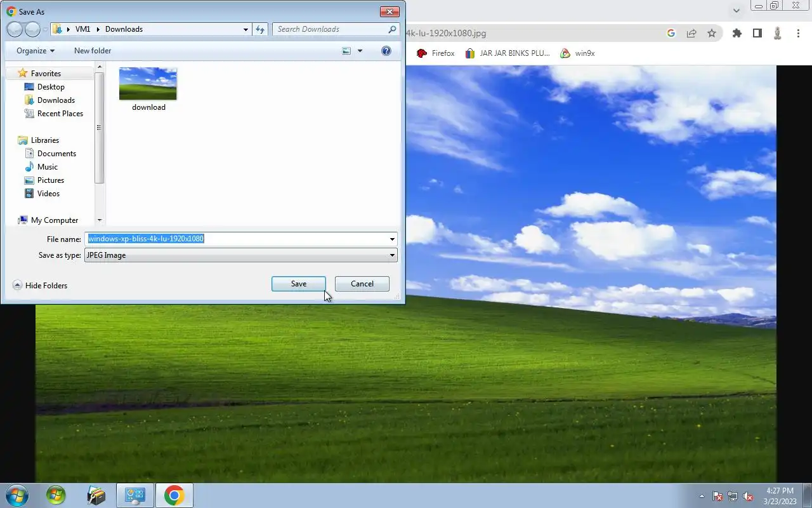The height and width of the screenshot is (508, 812).
Task: Select VM1 in the address path
Action: pos(82,29)
